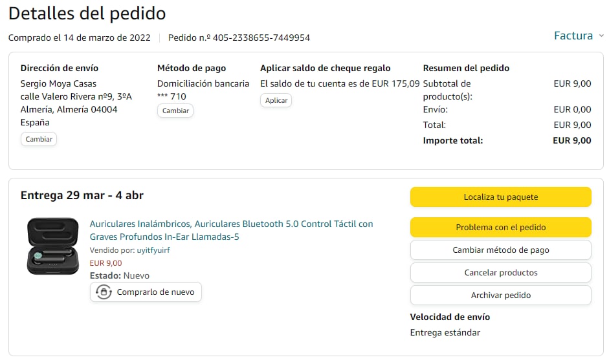Report Problema con el pedido
The height and width of the screenshot is (364, 609).
(500, 227)
